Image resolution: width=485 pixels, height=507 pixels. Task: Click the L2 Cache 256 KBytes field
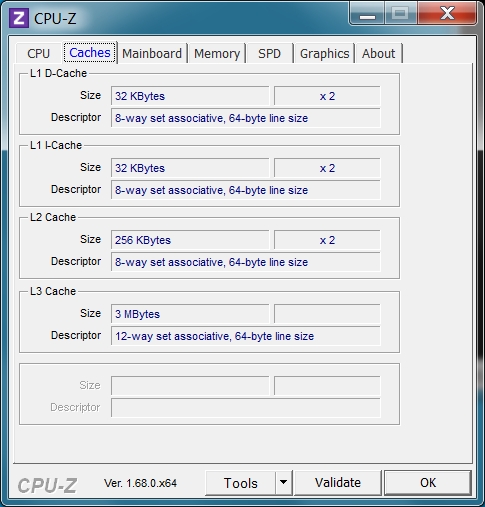coord(190,240)
